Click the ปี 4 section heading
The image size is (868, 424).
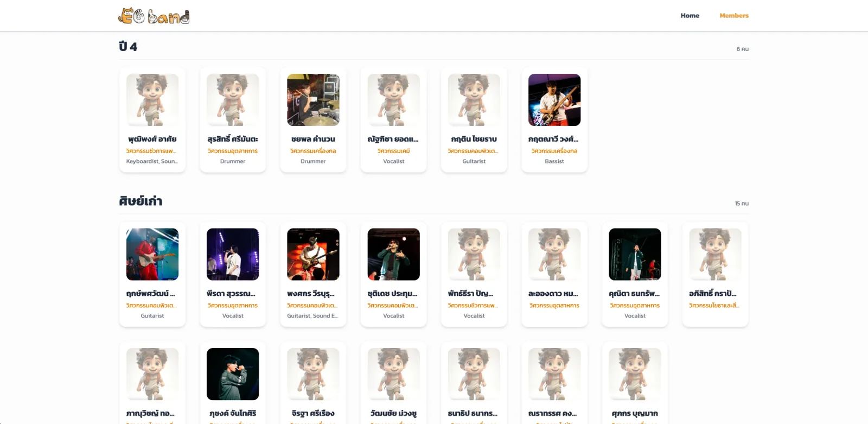(128, 47)
